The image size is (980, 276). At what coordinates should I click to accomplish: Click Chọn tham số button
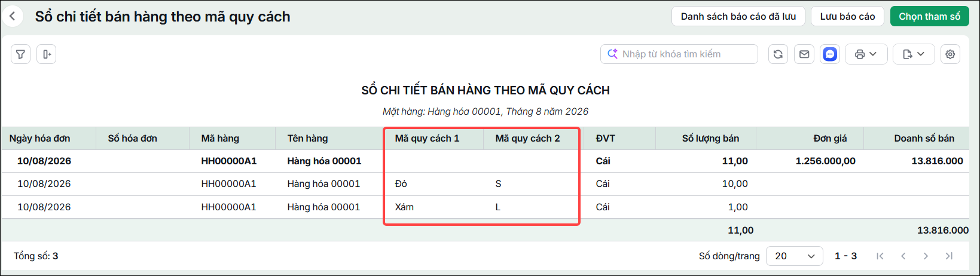coord(930,17)
